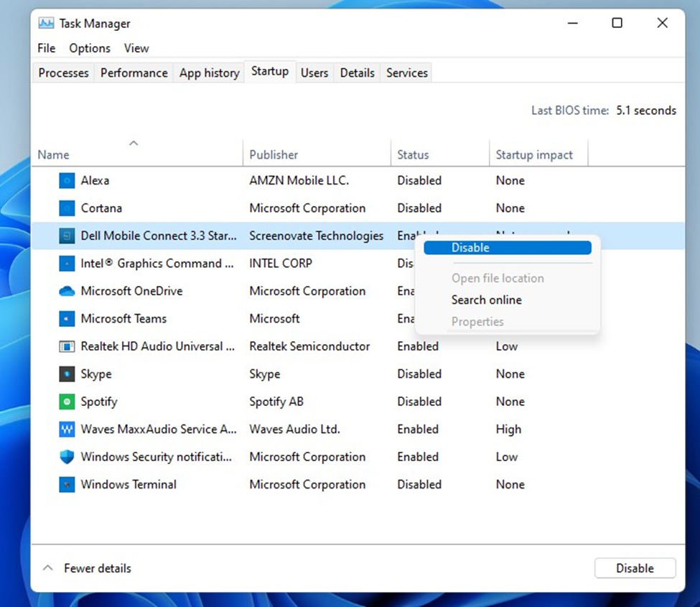Select the Spotify entry name
Viewport: 700px width, 607px height.
pyautogui.click(x=98, y=402)
